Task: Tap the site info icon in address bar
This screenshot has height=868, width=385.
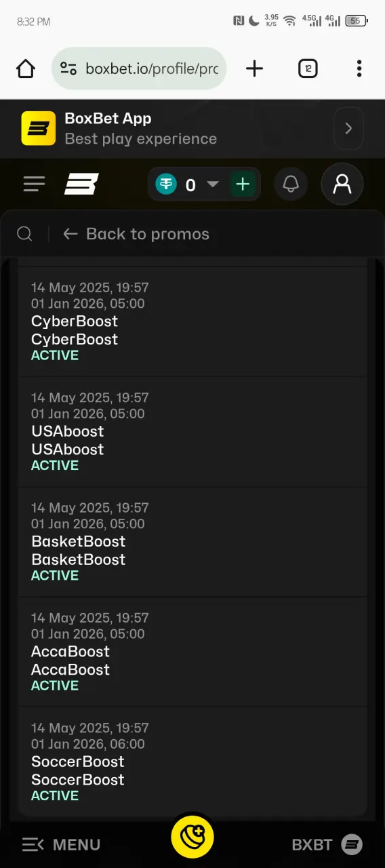Action: (x=68, y=68)
